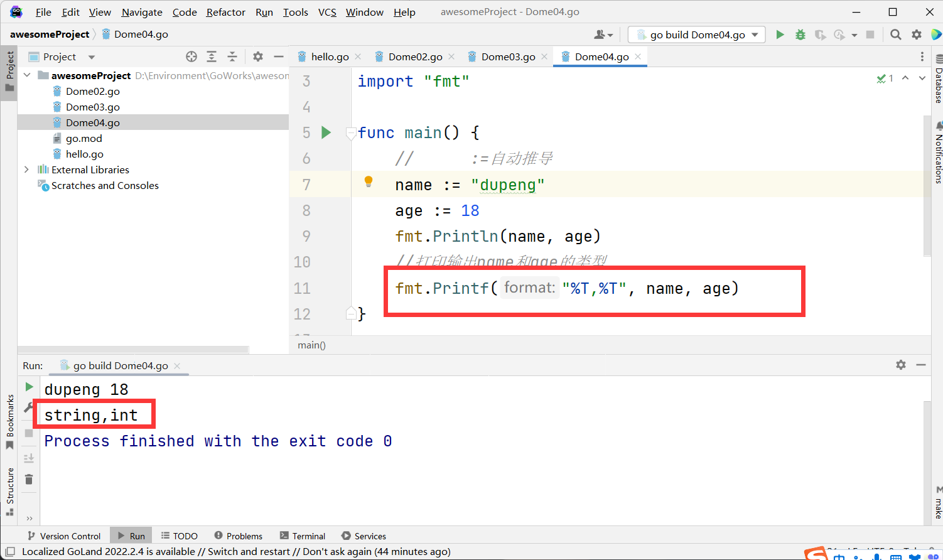The image size is (943, 560).
Task: Rerun program using Run panel green arrow
Action: 29,387
